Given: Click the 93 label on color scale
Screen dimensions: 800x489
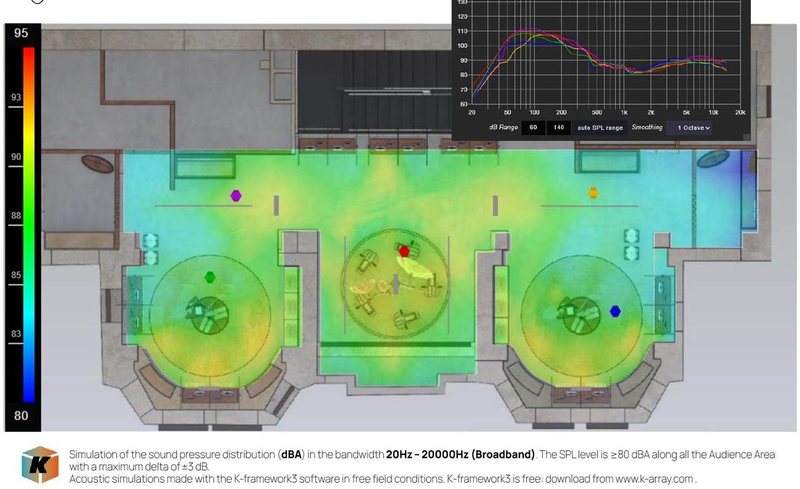Looking at the screenshot, I should (16, 97).
